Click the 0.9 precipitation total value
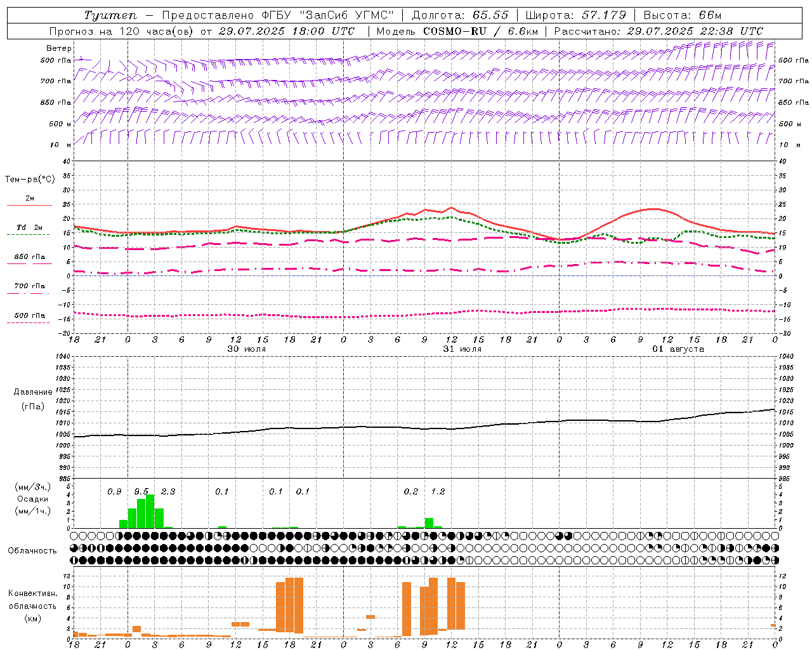The image size is (812, 650). point(114,491)
